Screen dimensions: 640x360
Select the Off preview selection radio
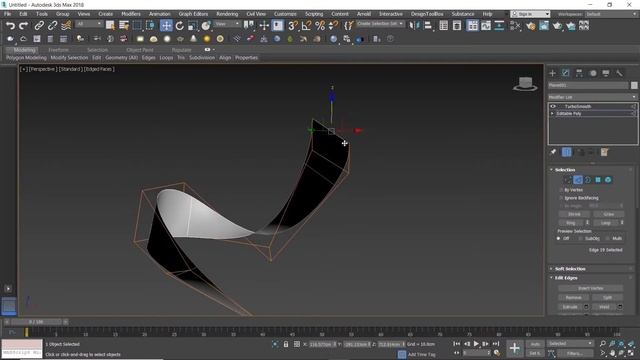click(559, 238)
